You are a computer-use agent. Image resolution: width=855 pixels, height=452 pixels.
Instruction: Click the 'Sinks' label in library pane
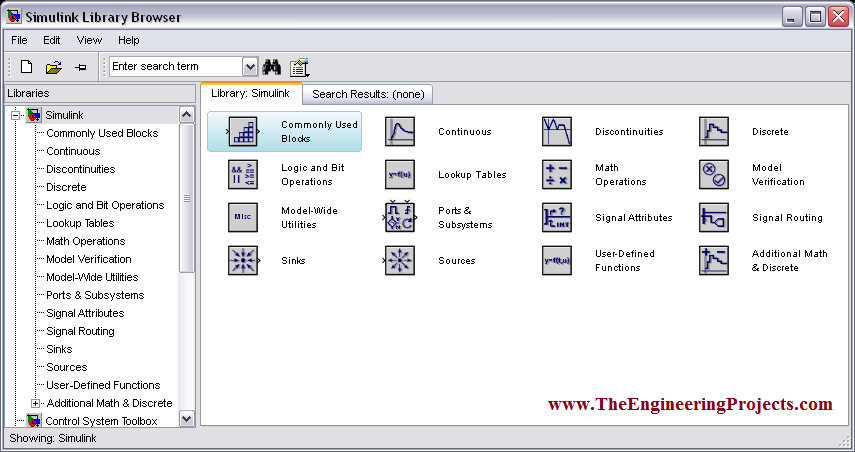293,261
